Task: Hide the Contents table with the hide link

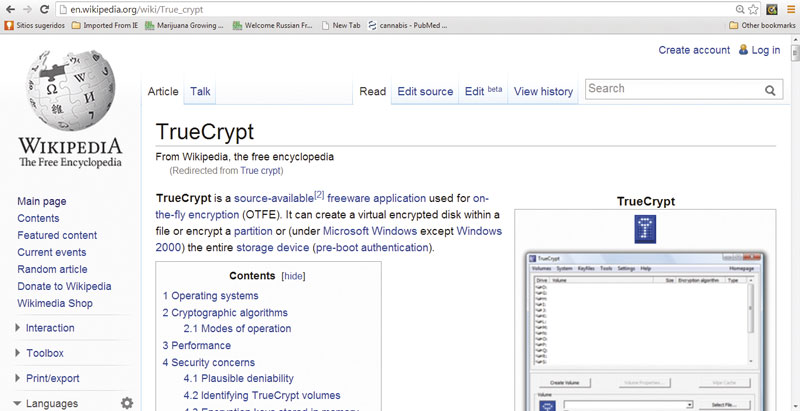Action: coord(293,276)
